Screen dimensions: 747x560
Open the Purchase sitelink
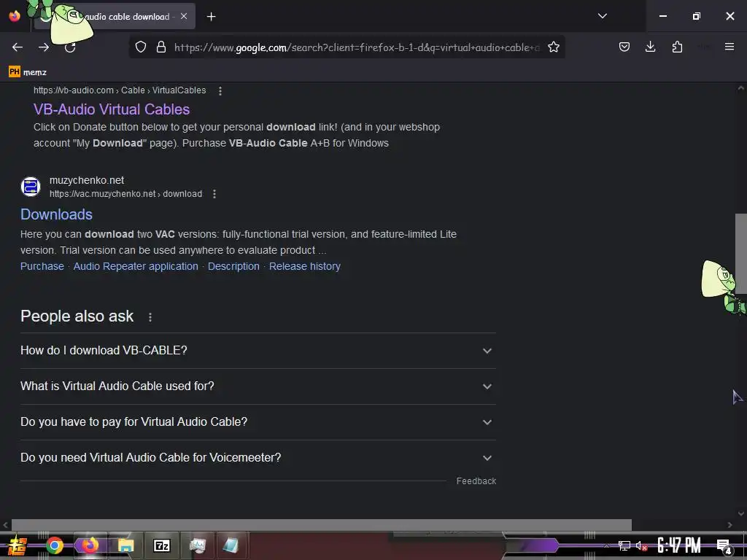(42, 266)
